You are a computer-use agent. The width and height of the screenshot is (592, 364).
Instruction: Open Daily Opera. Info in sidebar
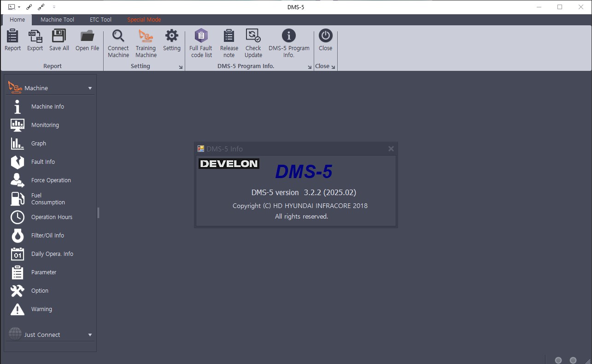click(x=51, y=254)
